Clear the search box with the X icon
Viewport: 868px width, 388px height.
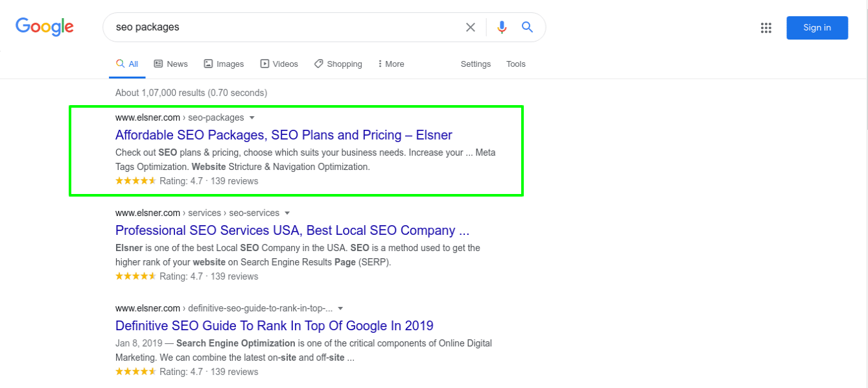[471, 27]
